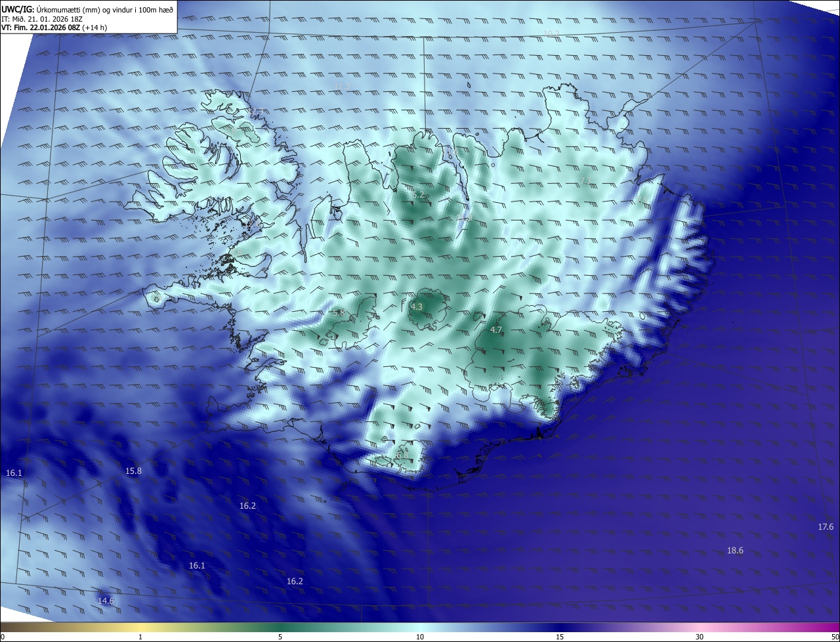Image resolution: width=840 pixels, height=642 pixels.
Task: Click the '15.8' value over the ocean
Action: pos(133,471)
